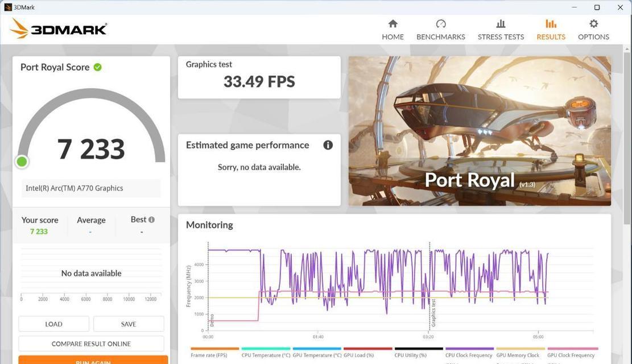Switch to the Stress Tests tab
632x364 pixels.
click(x=501, y=30)
